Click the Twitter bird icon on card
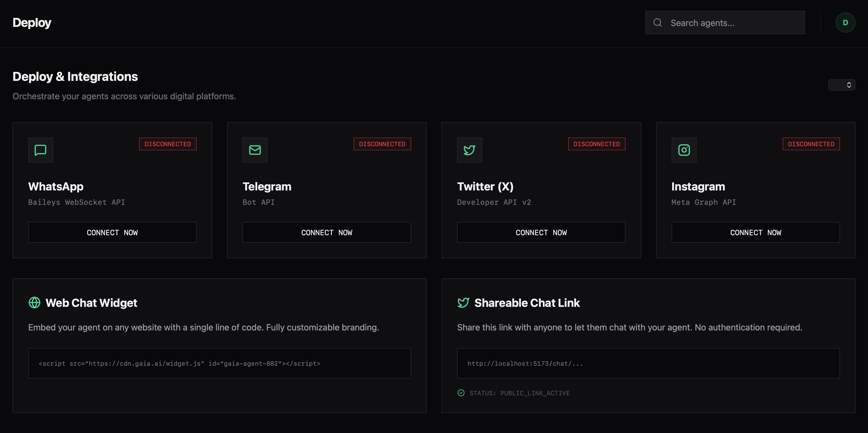The image size is (868, 433). [x=469, y=150]
